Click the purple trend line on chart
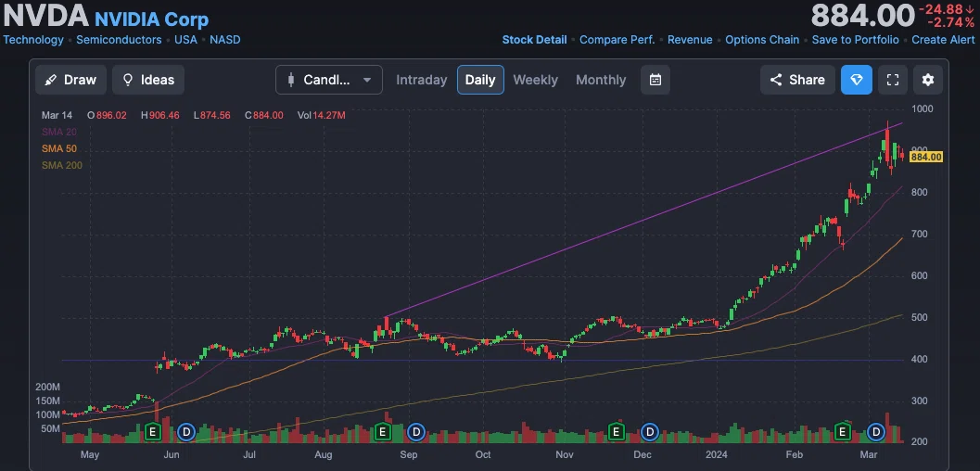Viewport: 980px width, 471px height. click(x=643, y=220)
